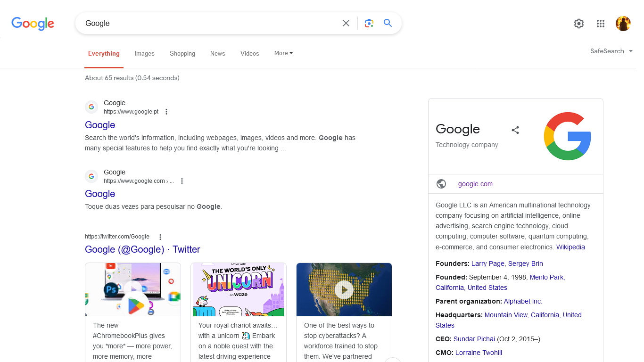This screenshot has width=644, height=362.
Task: Open the google.com link in knowledge panel
Action: coord(475,184)
